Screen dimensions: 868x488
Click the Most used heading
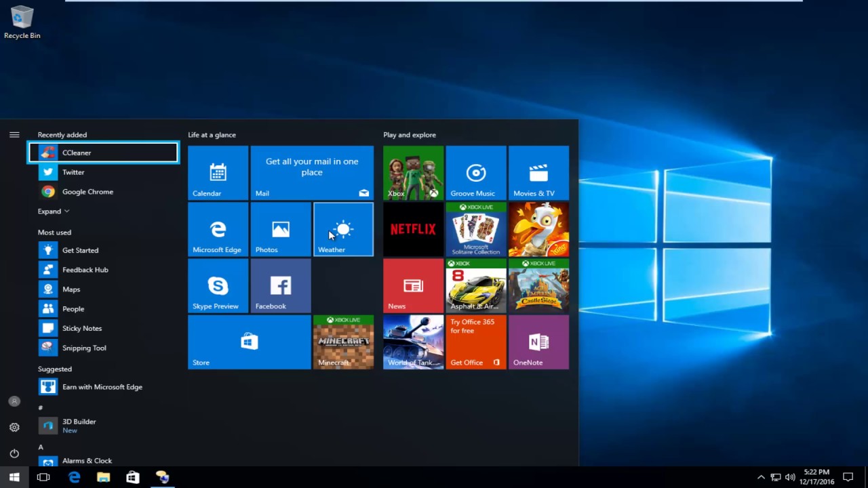[54, 232]
